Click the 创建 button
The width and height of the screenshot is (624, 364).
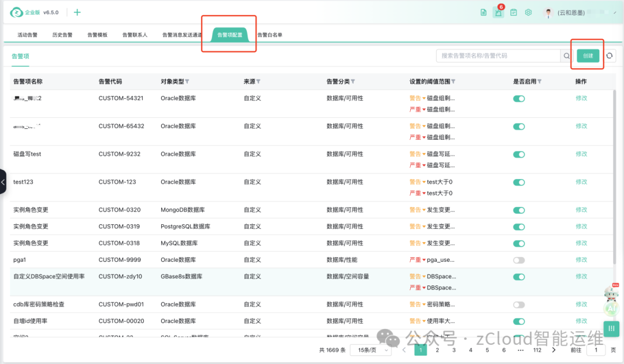point(588,56)
